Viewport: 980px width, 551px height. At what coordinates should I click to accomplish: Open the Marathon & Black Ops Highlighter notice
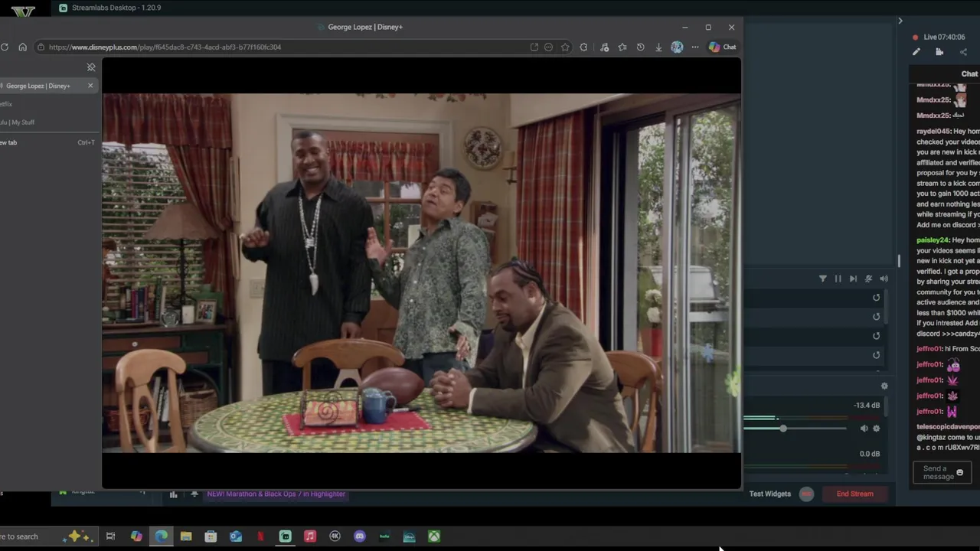[x=276, y=494]
